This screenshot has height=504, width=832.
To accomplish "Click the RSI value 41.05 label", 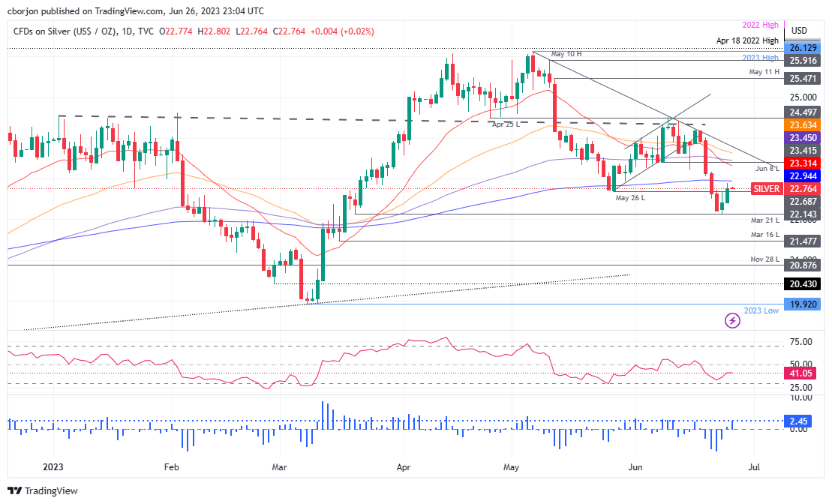I will click(800, 373).
